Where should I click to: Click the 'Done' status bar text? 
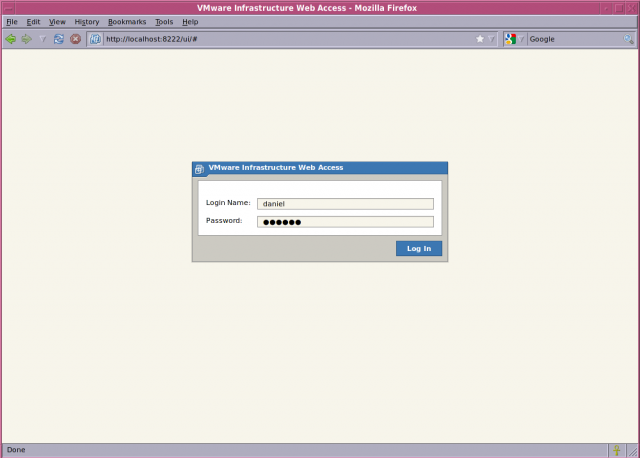tap(16, 450)
